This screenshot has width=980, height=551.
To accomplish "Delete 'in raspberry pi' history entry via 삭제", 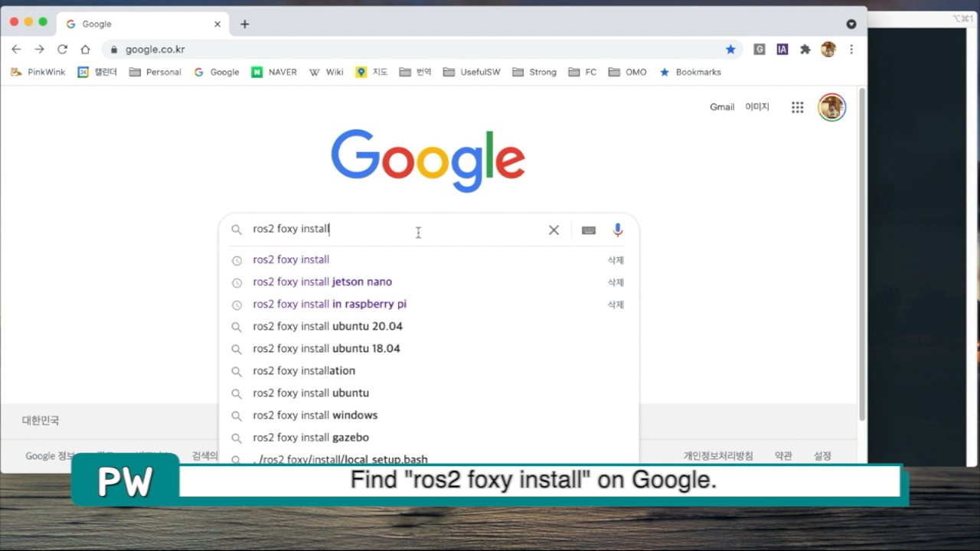I will point(616,305).
